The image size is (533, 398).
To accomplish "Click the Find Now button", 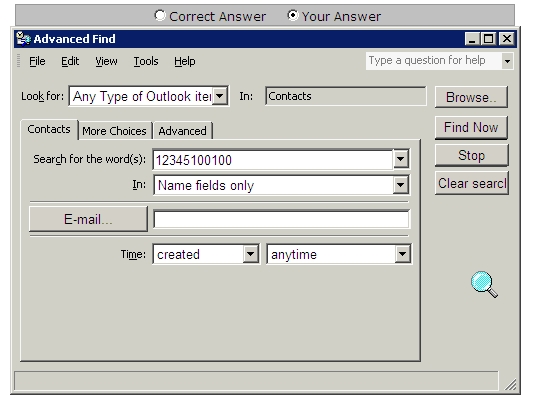I will coord(471,127).
